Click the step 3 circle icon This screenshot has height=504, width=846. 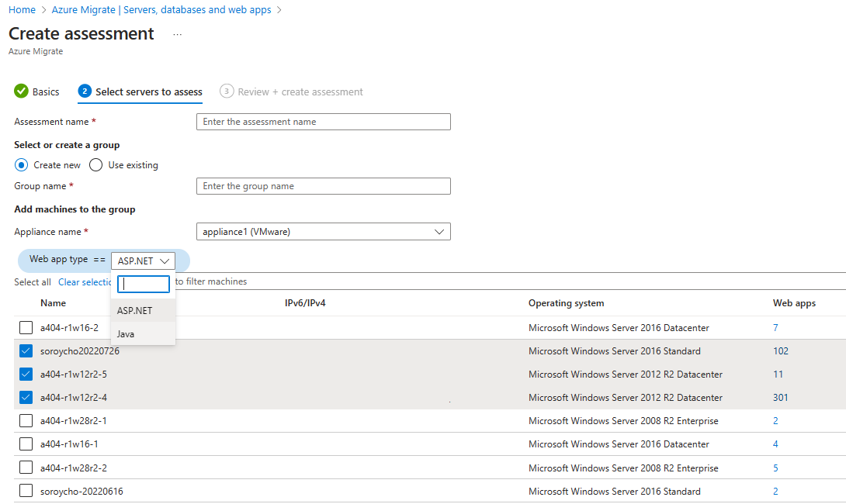pos(226,91)
